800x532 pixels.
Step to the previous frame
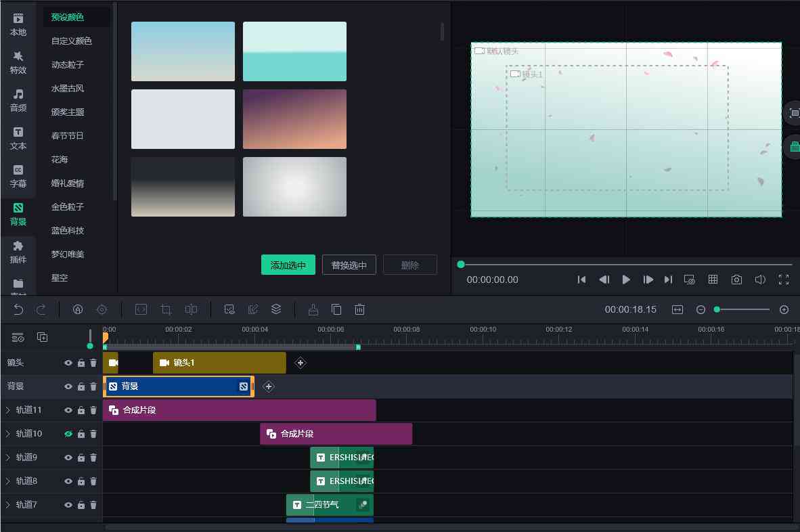point(604,280)
